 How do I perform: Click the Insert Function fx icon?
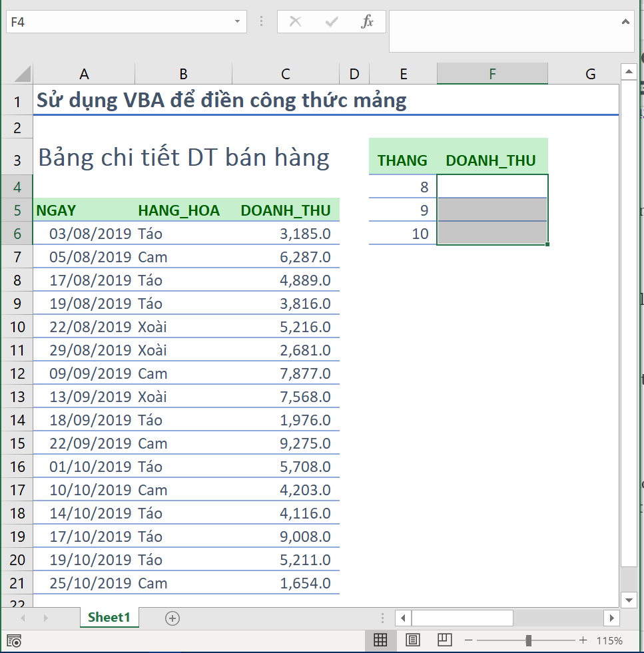[367, 22]
